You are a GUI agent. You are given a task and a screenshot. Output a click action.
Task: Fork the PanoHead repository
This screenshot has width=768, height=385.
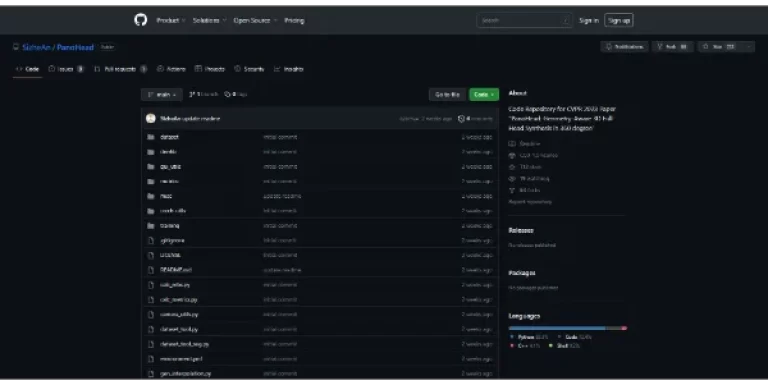672,47
